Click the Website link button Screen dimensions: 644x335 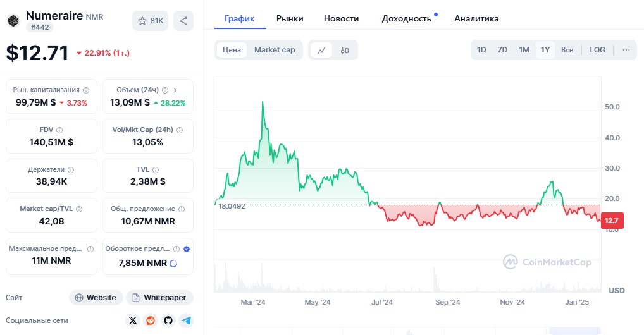click(96, 298)
